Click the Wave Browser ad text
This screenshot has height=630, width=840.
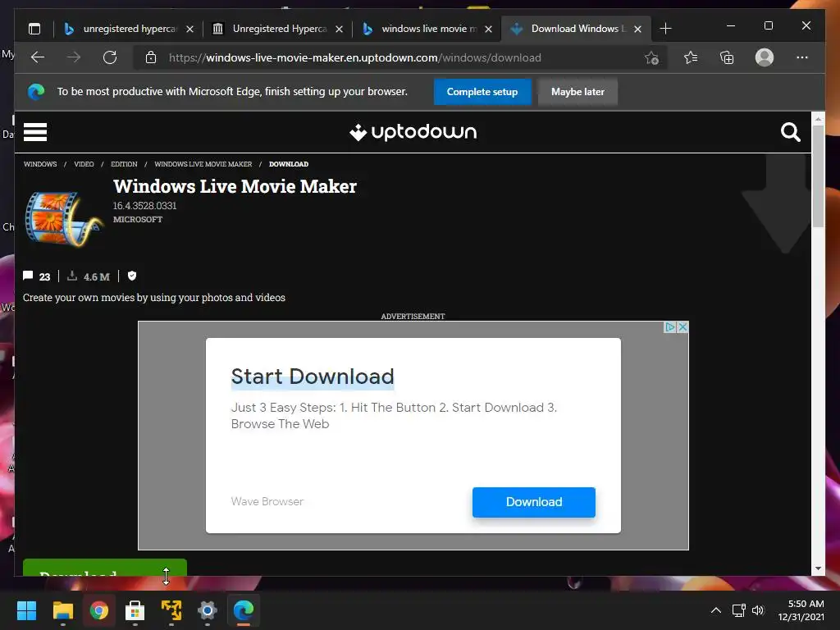267,501
